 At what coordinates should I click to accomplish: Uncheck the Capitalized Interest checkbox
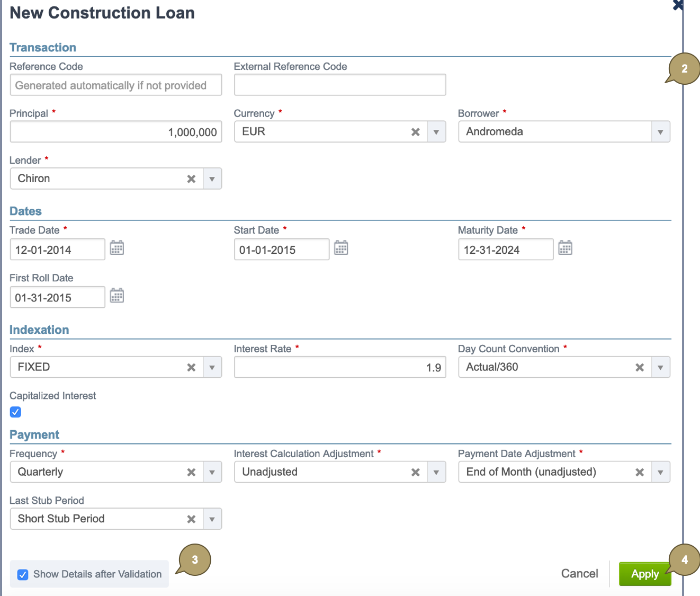(x=15, y=412)
